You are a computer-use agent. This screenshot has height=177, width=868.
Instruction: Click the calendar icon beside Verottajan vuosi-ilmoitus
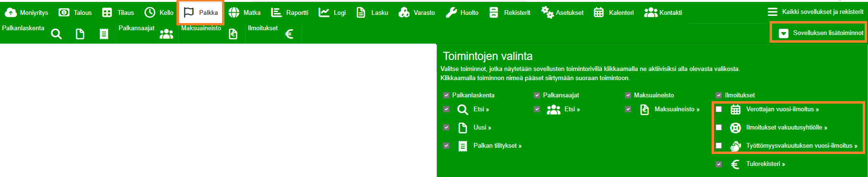click(735, 110)
